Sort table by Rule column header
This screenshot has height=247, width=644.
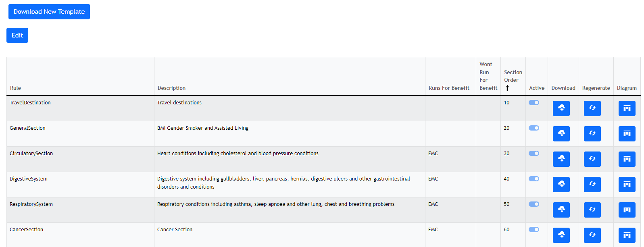pos(16,88)
